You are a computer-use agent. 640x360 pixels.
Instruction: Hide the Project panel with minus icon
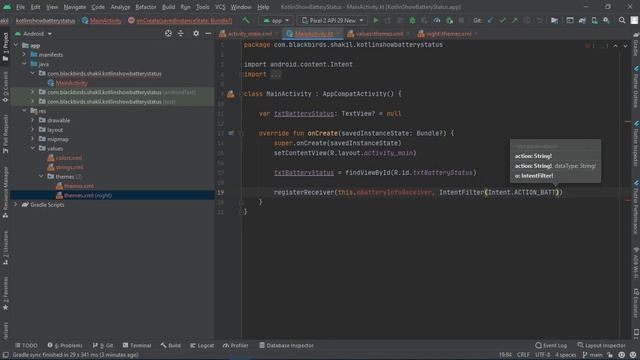coord(208,33)
